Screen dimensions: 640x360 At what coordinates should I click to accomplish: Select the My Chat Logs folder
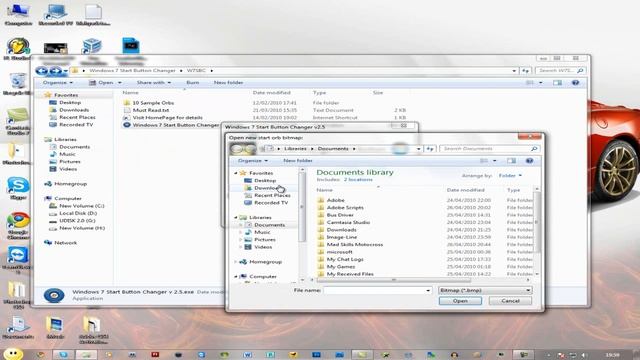point(345,259)
